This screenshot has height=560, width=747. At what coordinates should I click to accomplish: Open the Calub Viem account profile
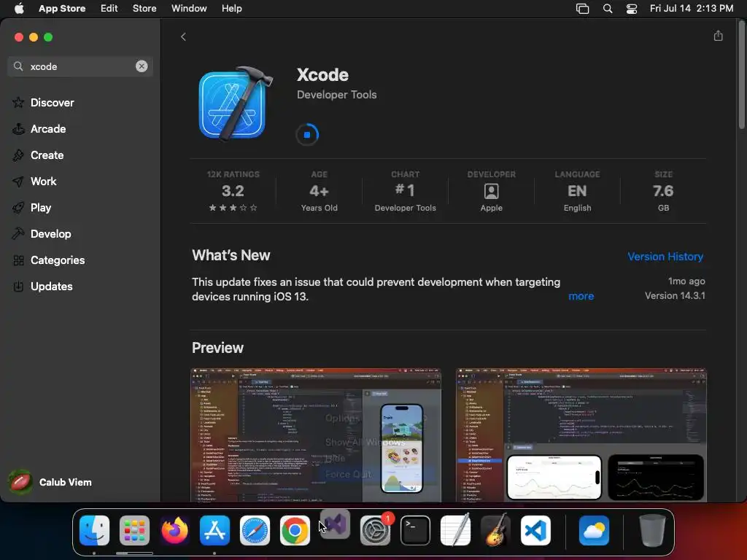[x=50, y=482]
